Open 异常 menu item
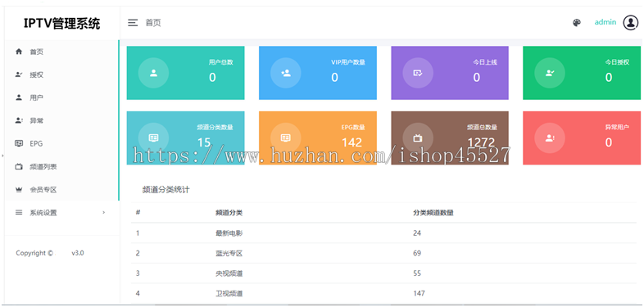644x307 pixels. pos(61,120)
